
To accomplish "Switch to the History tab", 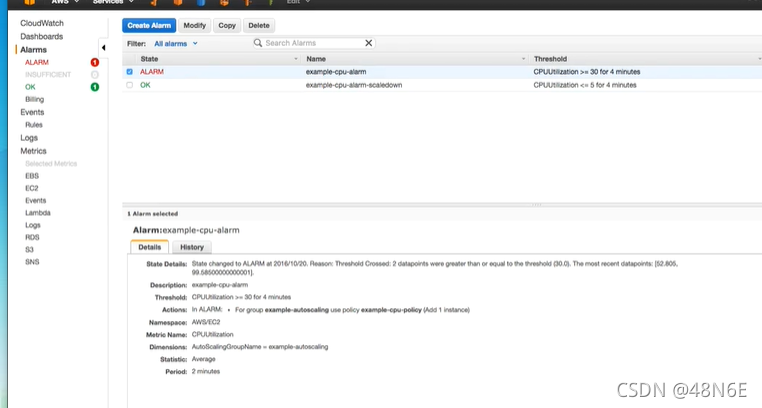I will tap(192, 247).
